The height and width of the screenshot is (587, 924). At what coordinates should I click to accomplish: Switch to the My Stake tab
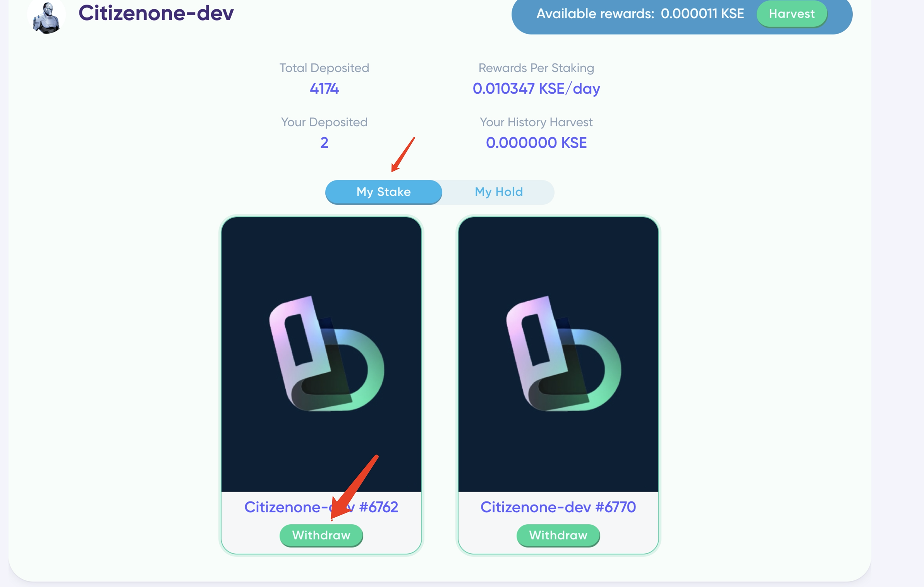[383, 192]
